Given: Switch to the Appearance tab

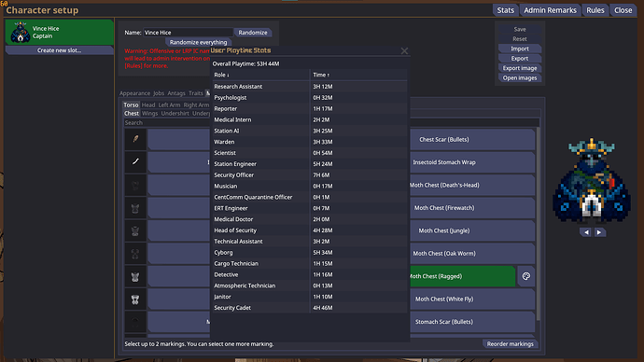Looking at the screenshot, I should [134, 93].
